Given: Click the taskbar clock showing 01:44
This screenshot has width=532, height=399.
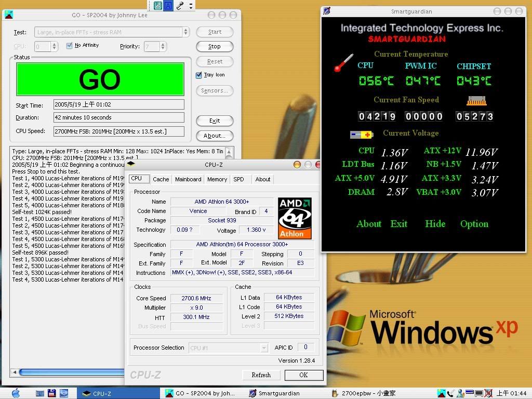Looking at the screenshot, I should click(x=512, y=393).
